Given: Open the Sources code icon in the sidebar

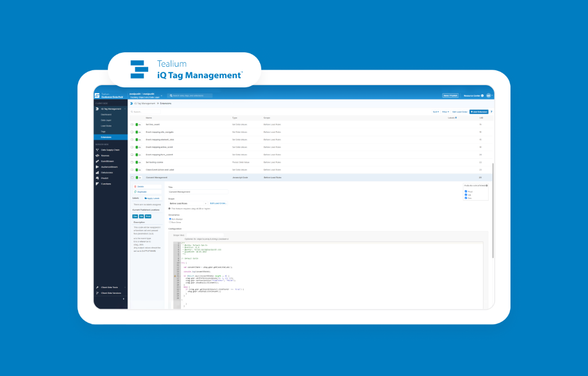Looking at the screenshot, I should click(x=97, y=155).
